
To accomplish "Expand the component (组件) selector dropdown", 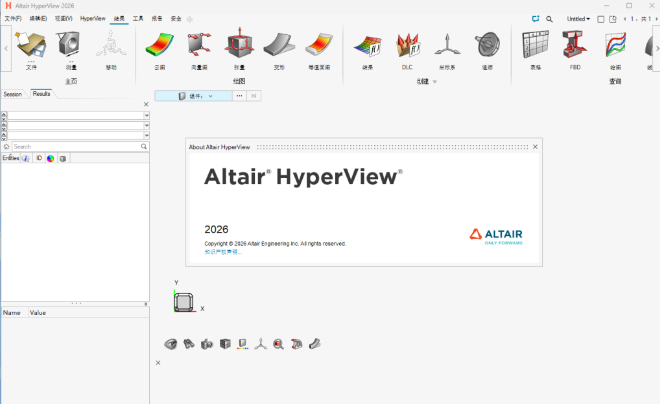I will point(210,96).
